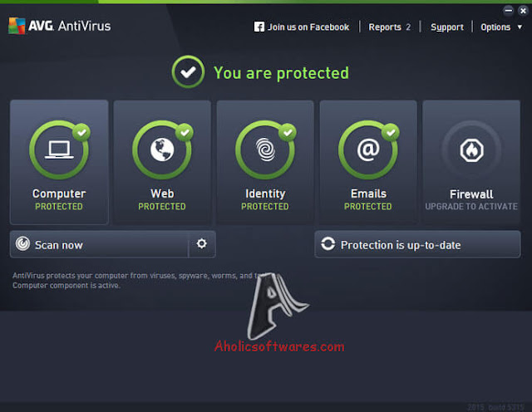Image resolution: width=532 pixels, height=412 pixels.
Task: Click UPGRADE TO ACTIVATE under Firewall
Action: click(x=471, y=206)
